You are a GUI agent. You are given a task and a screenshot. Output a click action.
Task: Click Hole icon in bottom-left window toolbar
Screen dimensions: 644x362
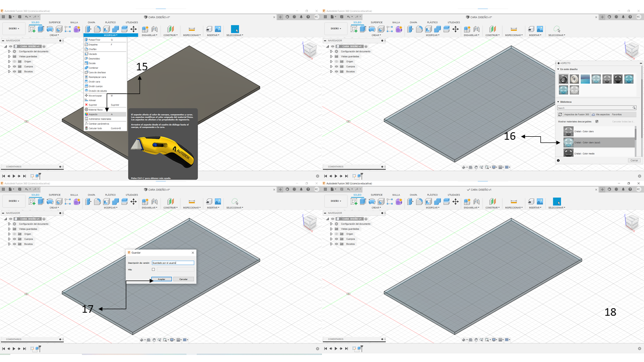click(59, 202)
